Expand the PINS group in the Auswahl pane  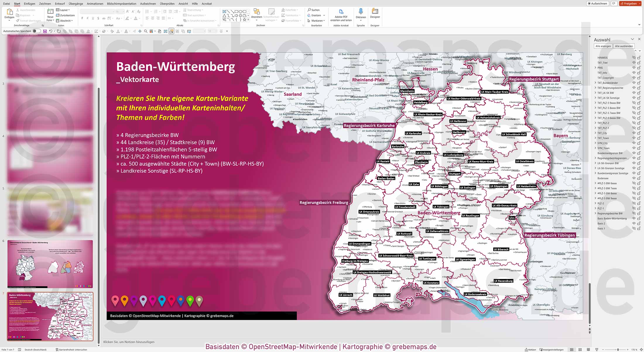[596, 68]
